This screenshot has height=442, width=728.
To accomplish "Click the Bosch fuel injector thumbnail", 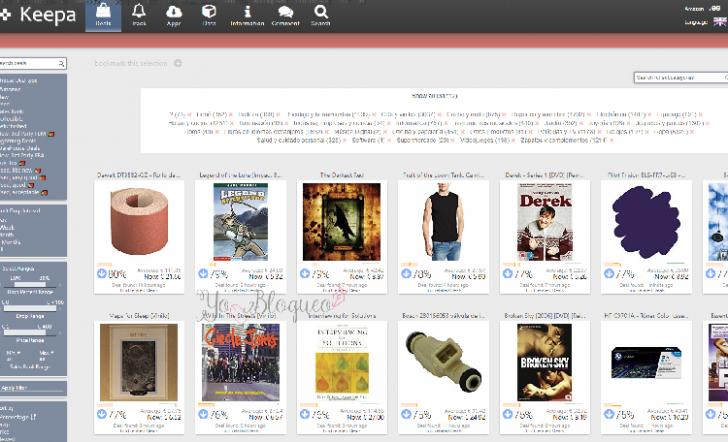I will click(443, 363).
